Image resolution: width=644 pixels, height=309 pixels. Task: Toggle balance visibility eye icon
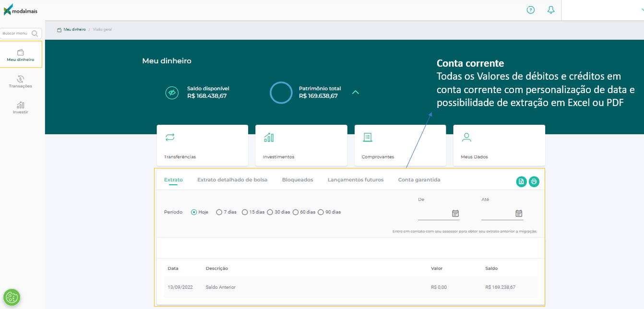pos(172,93)
